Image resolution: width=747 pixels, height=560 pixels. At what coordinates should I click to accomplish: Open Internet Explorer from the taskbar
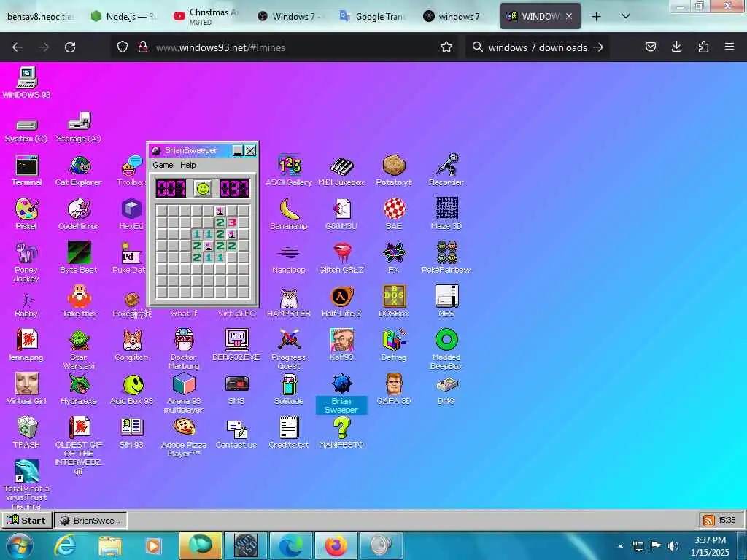point(64,545)
